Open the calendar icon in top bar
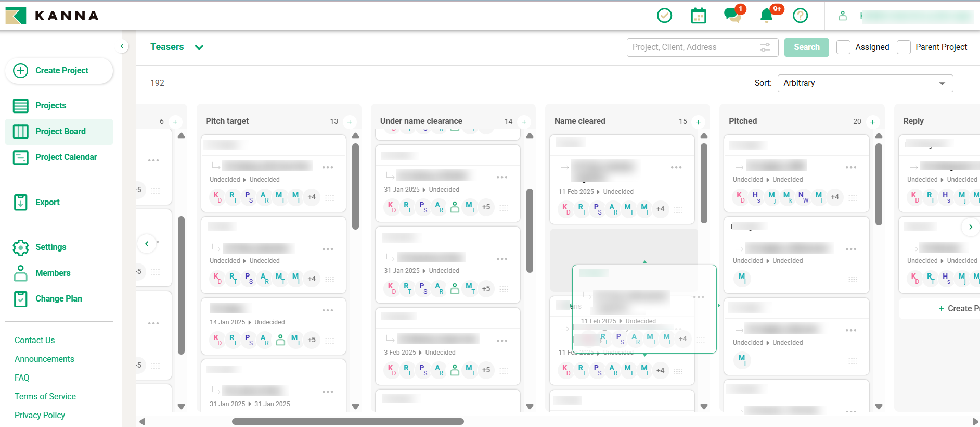This screenshot has width=980, height=427. (x=699, y=16)
